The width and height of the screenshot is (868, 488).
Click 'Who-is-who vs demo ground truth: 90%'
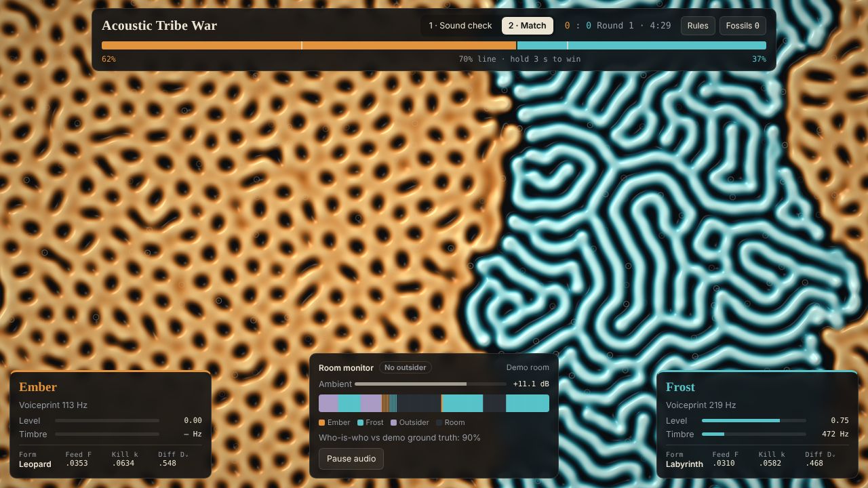pos(399,438)
